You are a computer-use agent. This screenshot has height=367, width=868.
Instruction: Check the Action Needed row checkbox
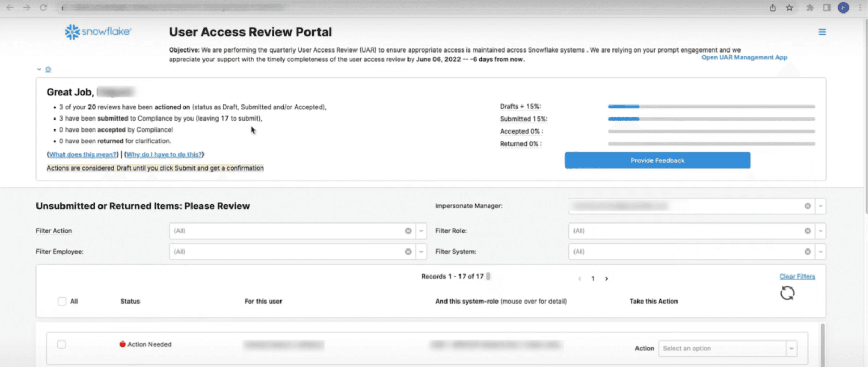pos(61,345)
